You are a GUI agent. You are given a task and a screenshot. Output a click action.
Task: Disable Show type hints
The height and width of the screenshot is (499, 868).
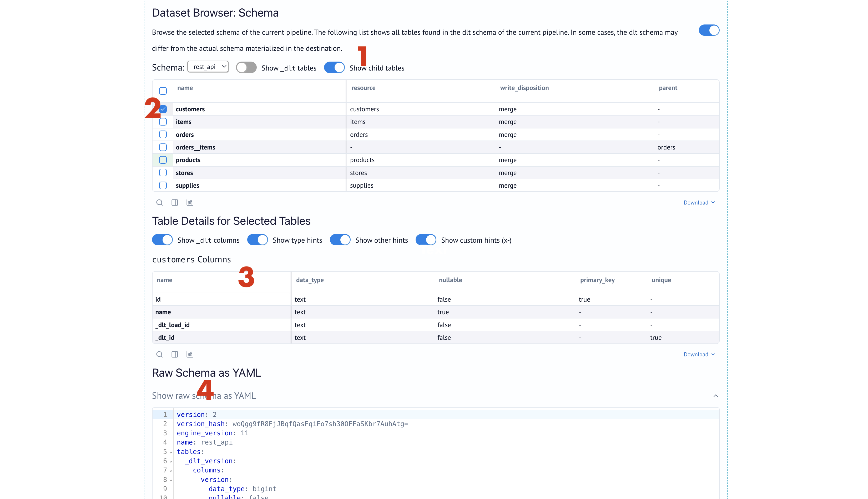258,240
